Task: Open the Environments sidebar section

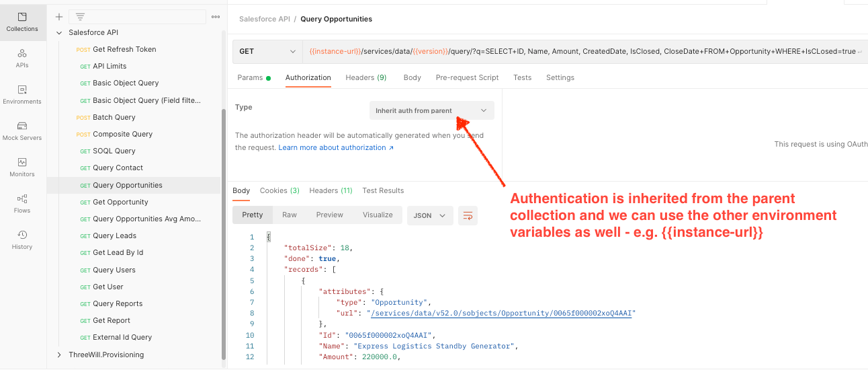Action: click(x=22, y=94)
